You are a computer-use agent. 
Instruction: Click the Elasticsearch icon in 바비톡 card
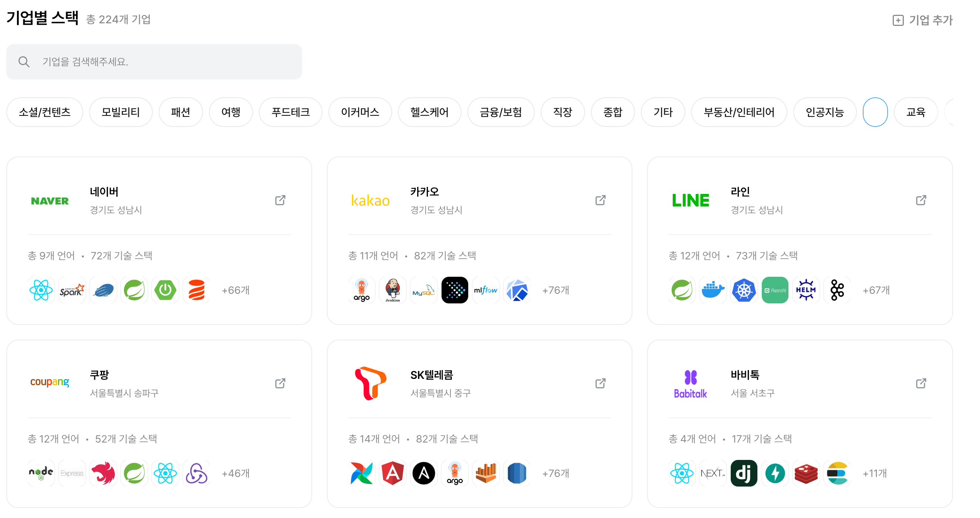(837, 473)
